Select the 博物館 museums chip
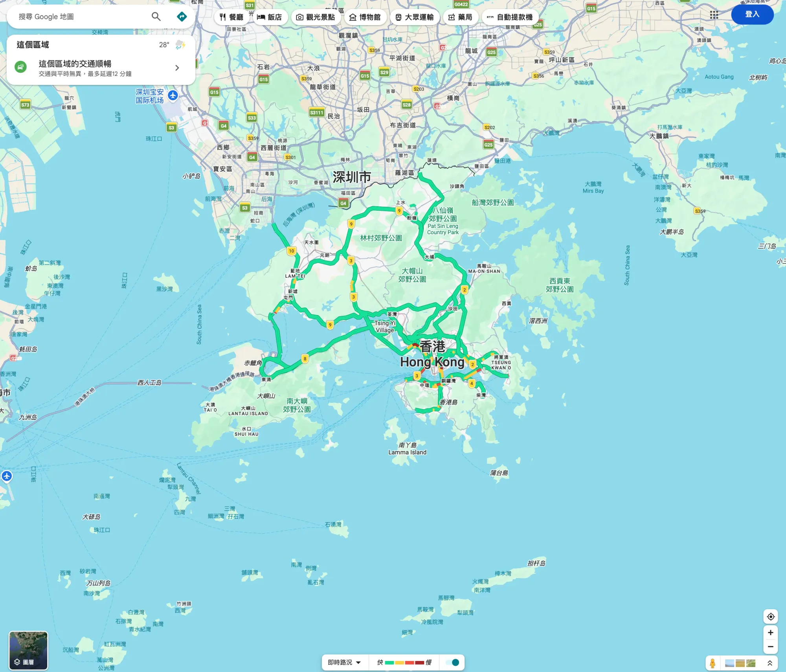The width and height of the screenshot is (786, 672). click(365, 17)
